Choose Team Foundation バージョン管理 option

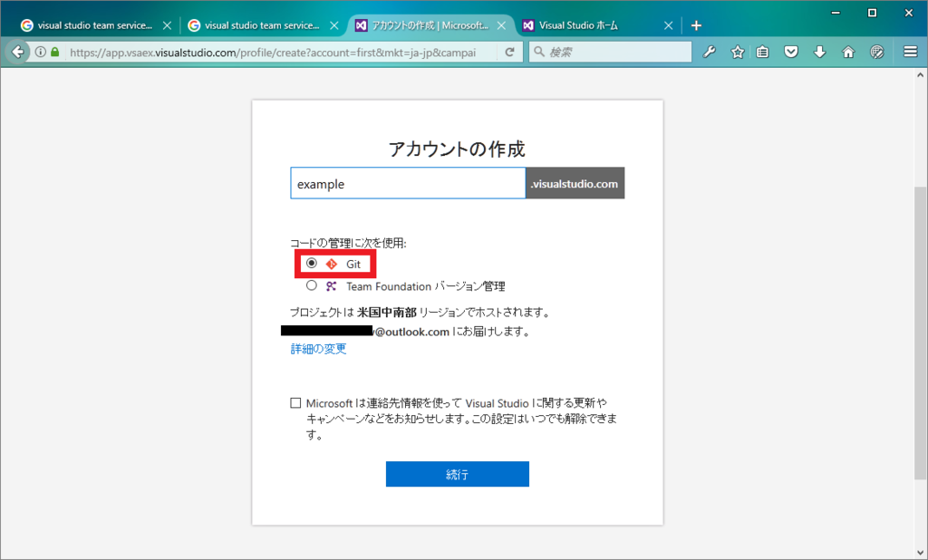[312, 285]
